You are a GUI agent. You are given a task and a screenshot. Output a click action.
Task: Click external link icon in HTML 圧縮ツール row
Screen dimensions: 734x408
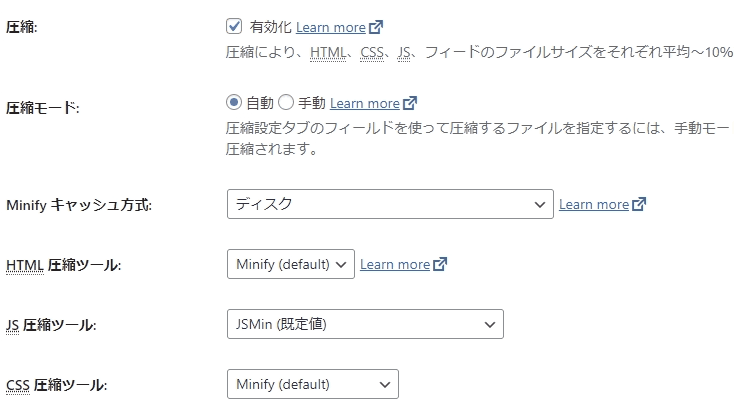coord(440,264)
